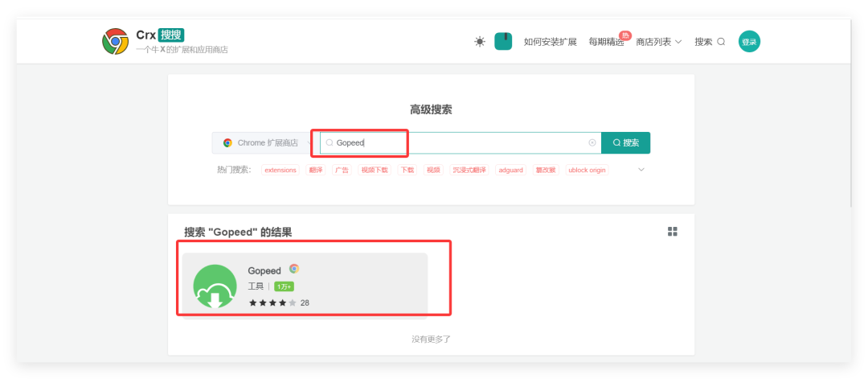
Task: Open the Gopeed green cloud download icon
Action: [x=215, y=285]
